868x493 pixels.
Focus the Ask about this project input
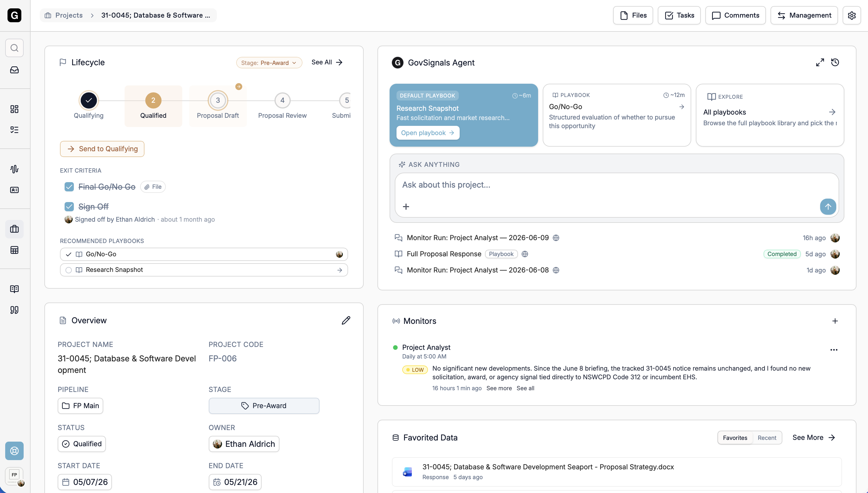(x=617, y=185)
